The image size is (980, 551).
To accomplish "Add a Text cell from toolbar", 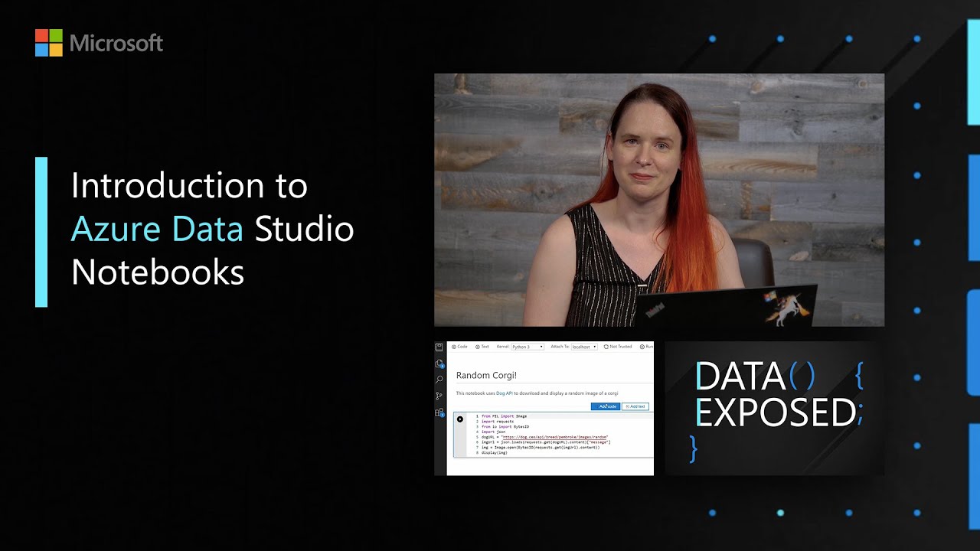I will tap(482, 347).
